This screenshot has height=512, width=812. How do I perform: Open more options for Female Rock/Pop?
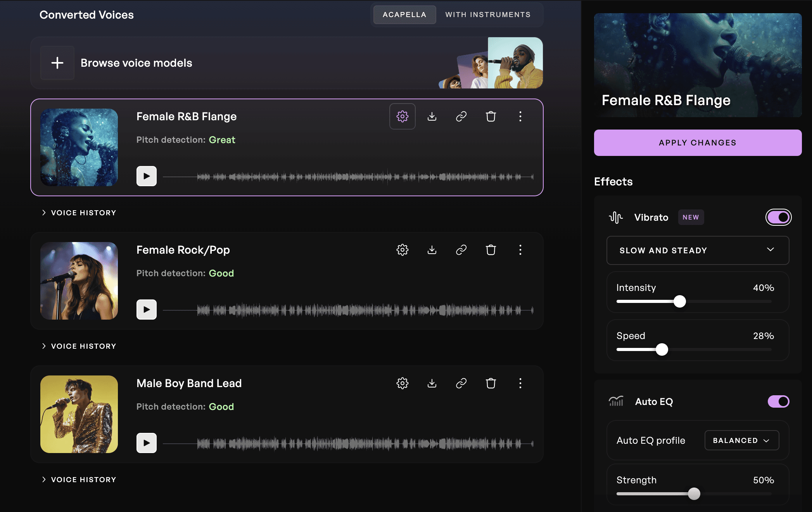click(x=520, y=250)
